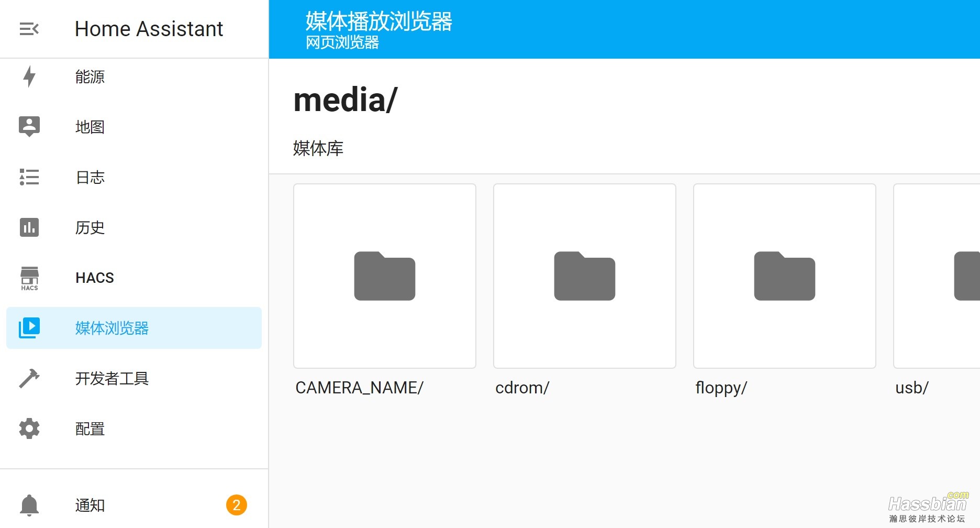Click the history bar chart icon

pyautogui.click(x=29, y=227)
